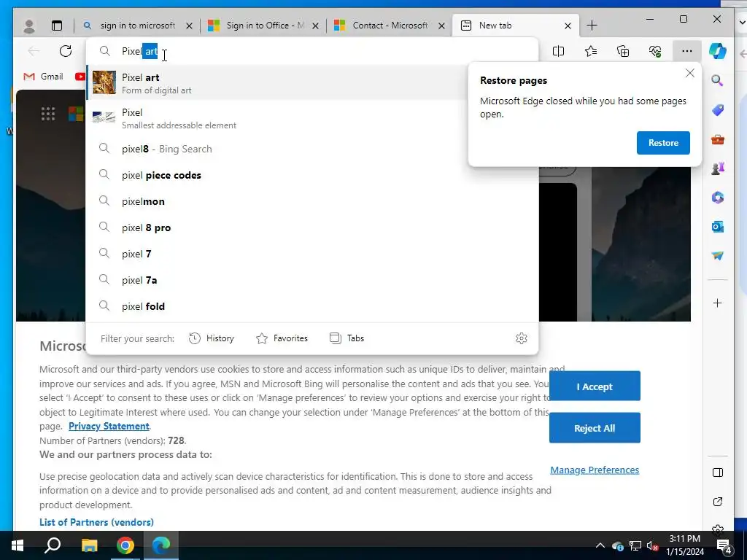Choose 'pixel 8 pro' suggestion
The image size is (747, 560).
coord(312,227)
